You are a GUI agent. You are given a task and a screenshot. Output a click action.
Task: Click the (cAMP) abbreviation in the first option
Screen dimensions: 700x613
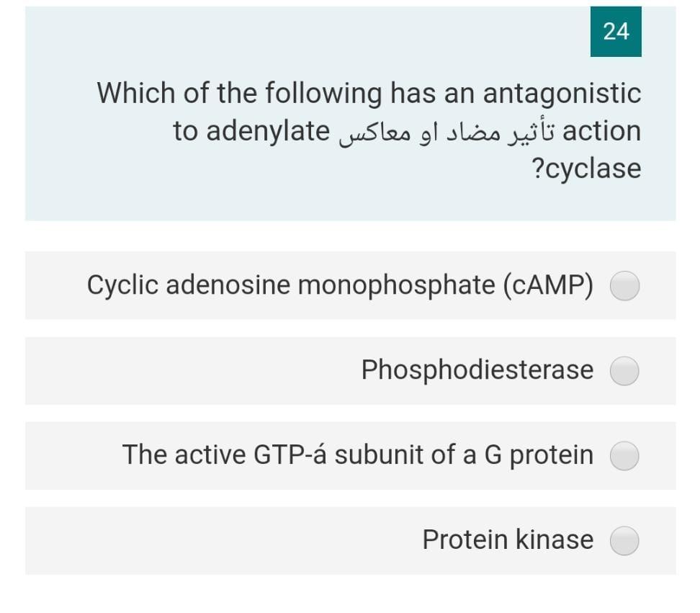point(549,285)
